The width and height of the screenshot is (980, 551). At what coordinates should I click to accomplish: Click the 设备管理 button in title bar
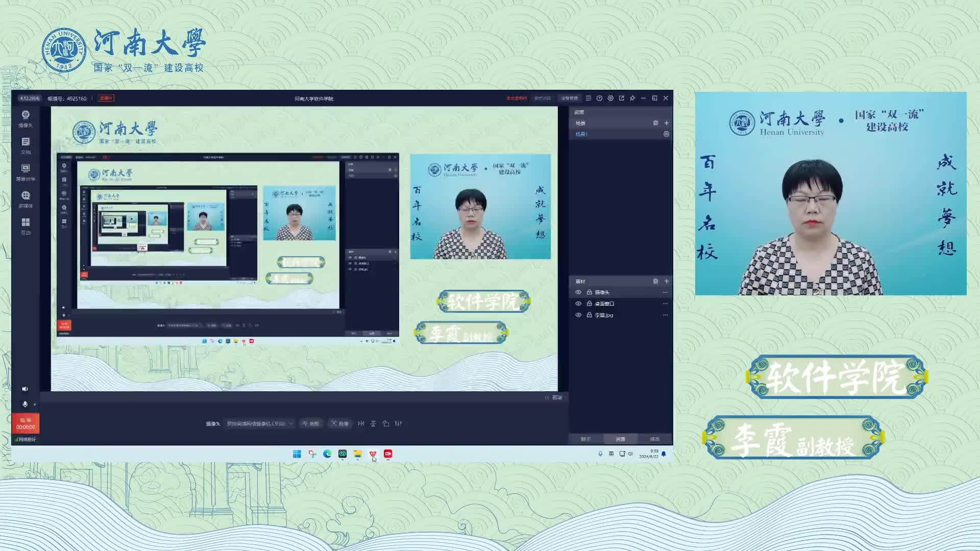570,98
